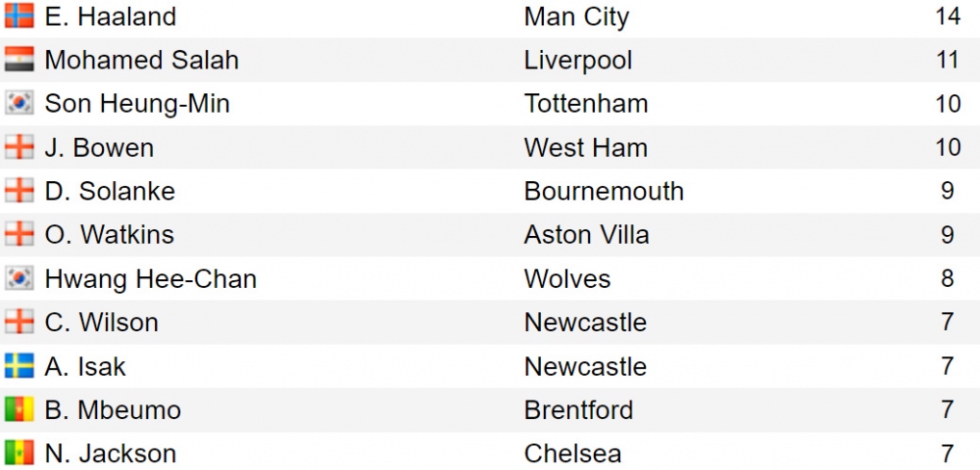
Task: Open the Liverpool team name
Action: 578,60
